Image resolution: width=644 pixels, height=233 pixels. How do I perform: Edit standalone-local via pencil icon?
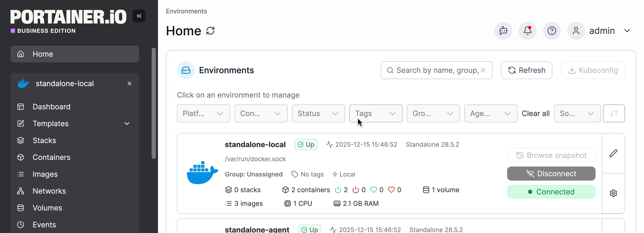613,153
